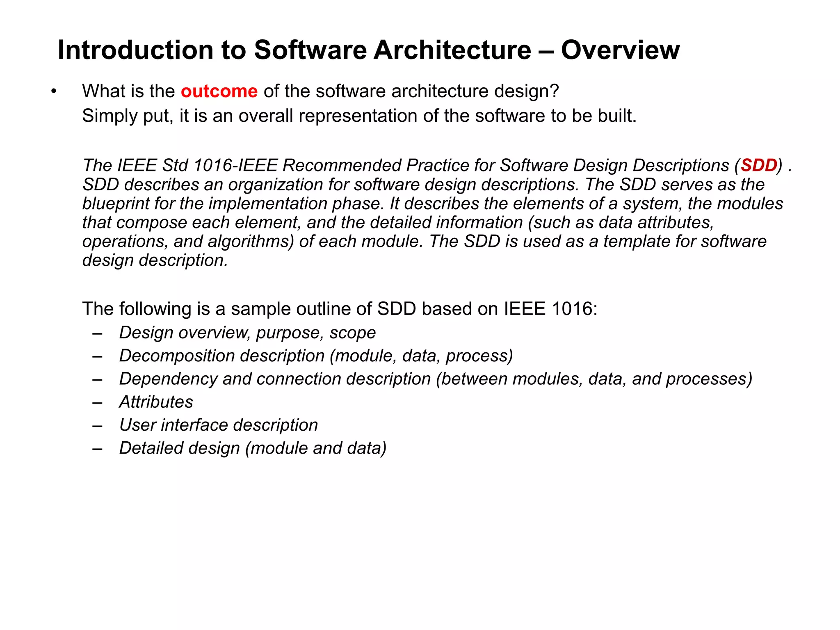Click the line 'Simply put, it is an overall representation'
840x630 pixels.
pos(359,116)
